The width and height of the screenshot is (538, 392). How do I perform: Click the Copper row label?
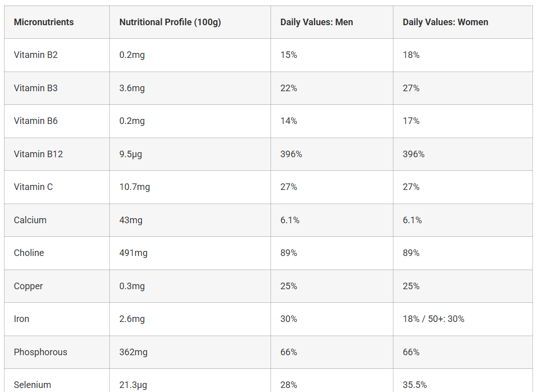(x=29, y=286)
